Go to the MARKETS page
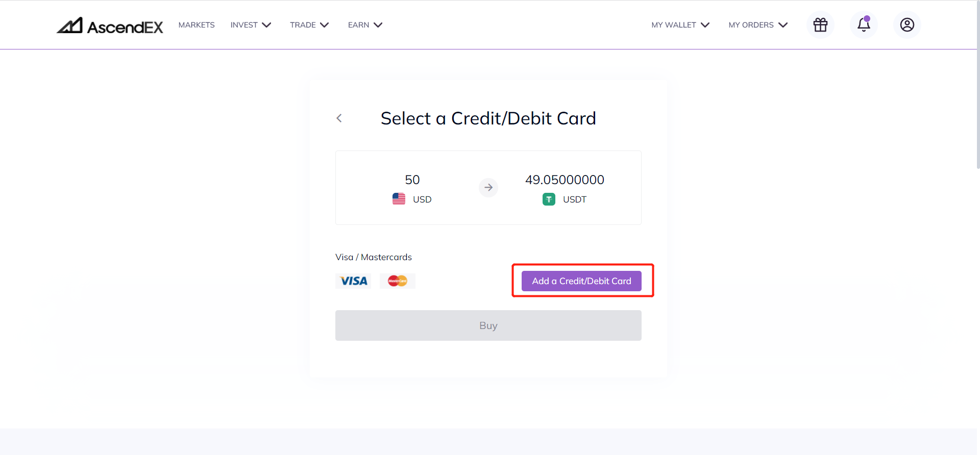This screenshot has height=455, width=980. 197,25
